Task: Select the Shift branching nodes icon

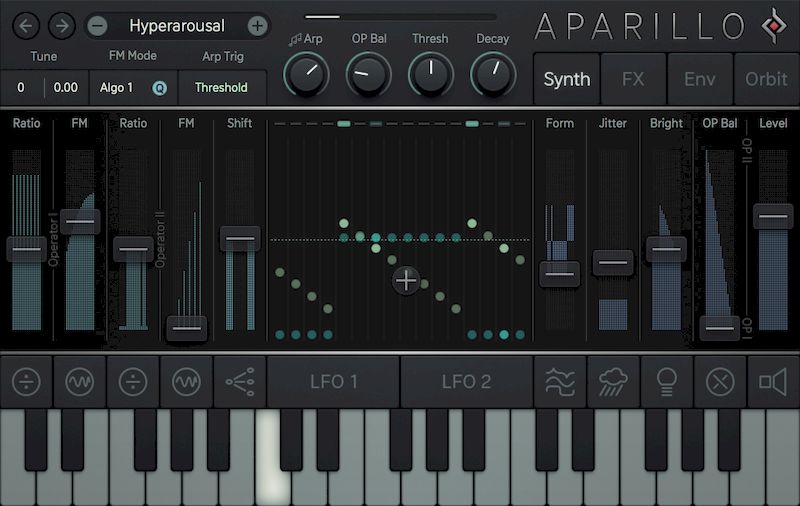Action: coord(240,382)
